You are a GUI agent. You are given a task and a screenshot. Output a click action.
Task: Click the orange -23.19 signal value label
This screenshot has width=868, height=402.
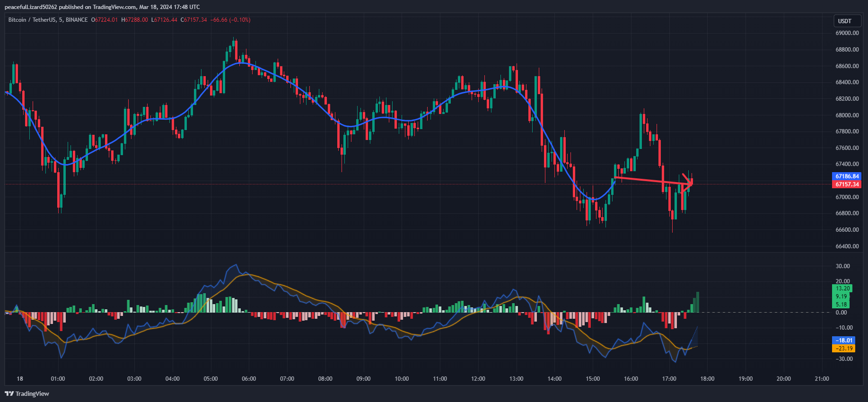(844, 349)
